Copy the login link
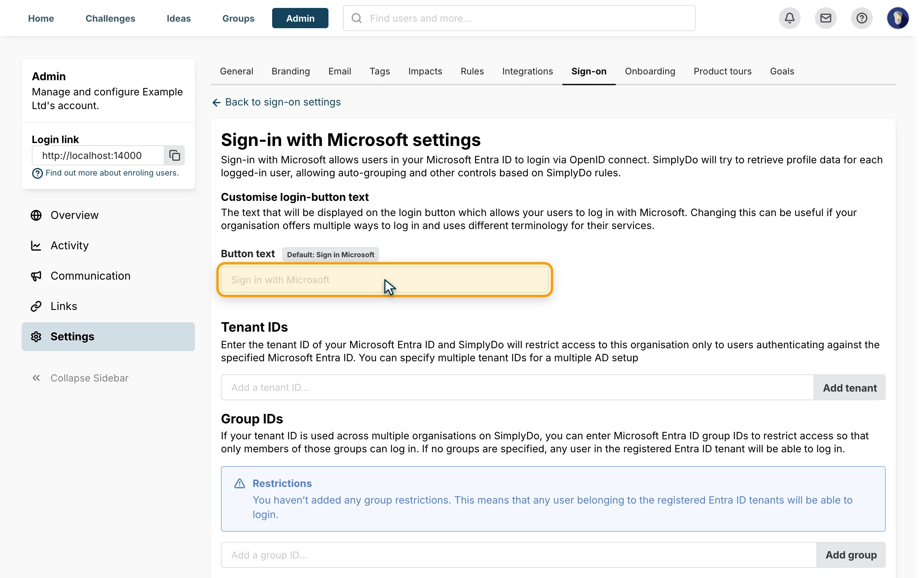The image size is (924, 578). pyautogui.click(x=174, y=155)
